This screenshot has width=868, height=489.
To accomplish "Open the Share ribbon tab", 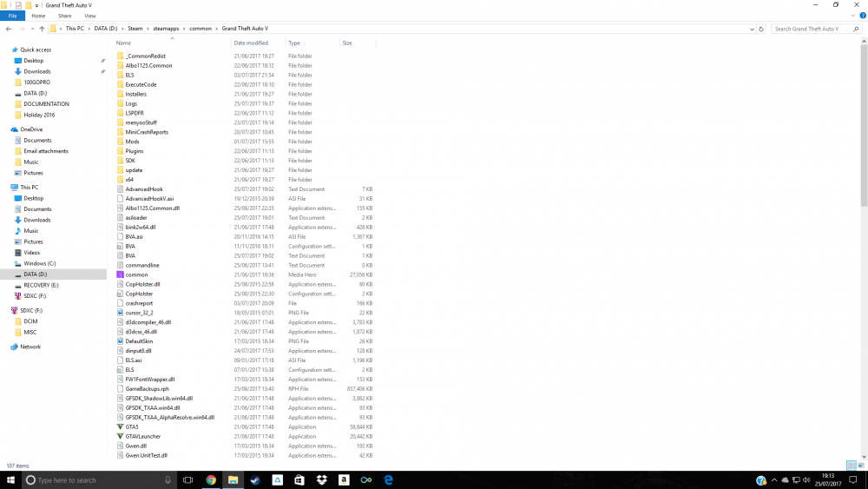I will (65, 16).
